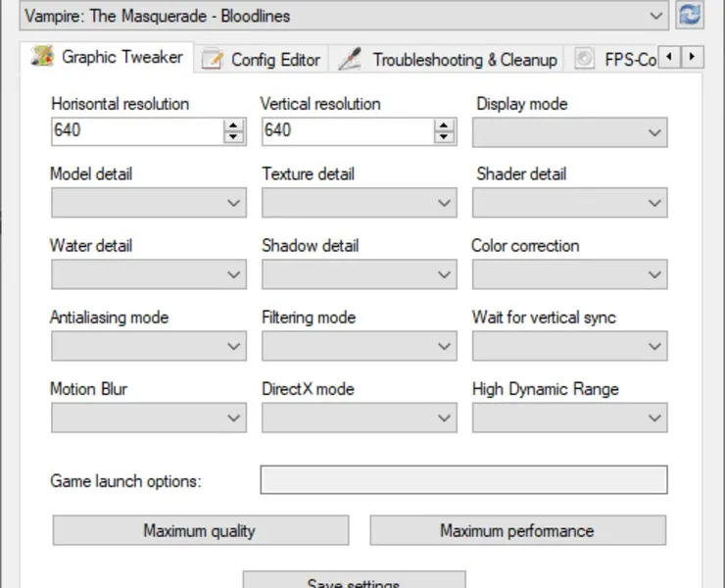Screen dimensions: 725x588
Task: Click the Maximum quality button
Action: [x=201, y=530]
